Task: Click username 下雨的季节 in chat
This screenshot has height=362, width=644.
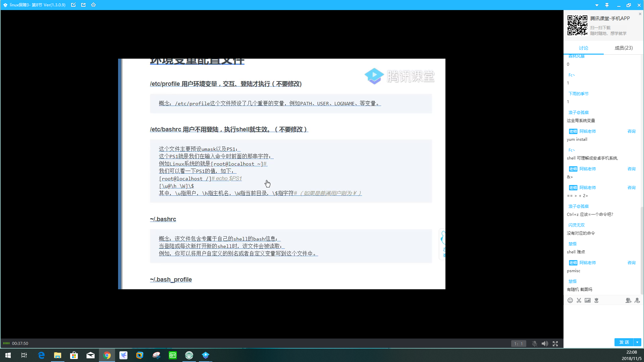Action: pos(578,94)
